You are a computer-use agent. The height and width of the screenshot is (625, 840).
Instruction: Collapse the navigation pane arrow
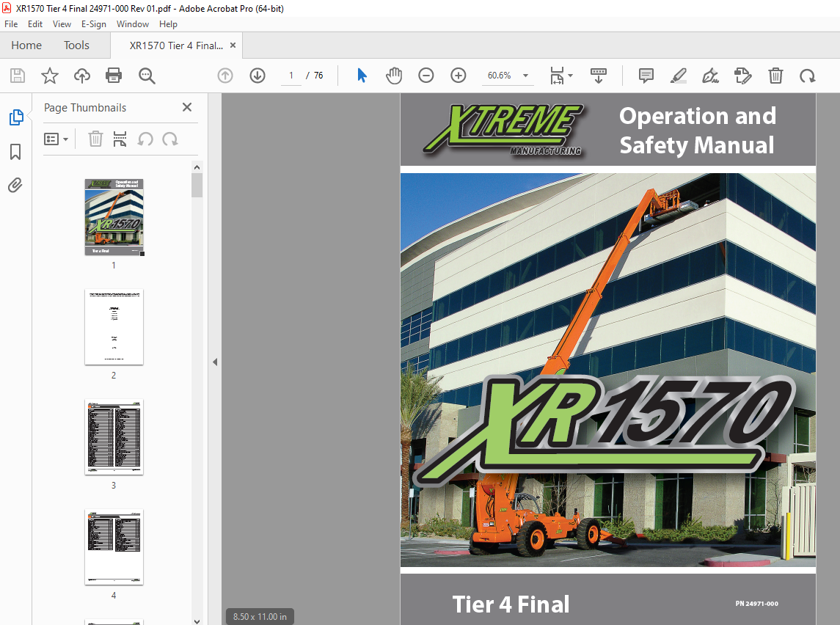pyautogui.click(x=215, y=362)
